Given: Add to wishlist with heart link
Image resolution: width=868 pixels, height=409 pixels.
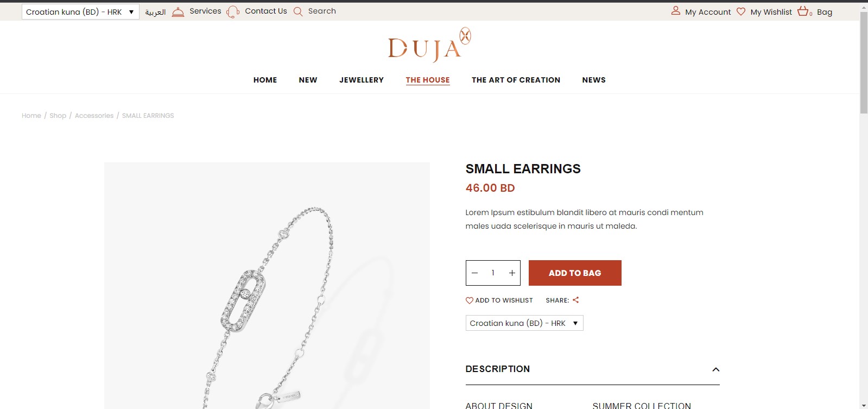Looking at the screenshot, I should point(499,300).
